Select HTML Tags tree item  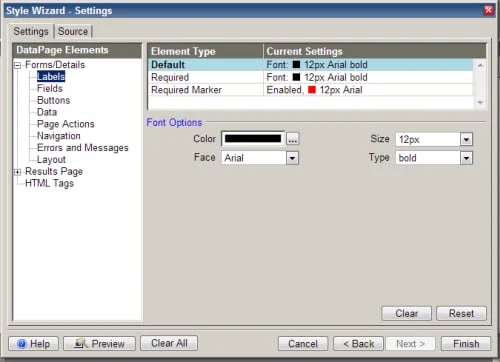[x=49, y=183]
